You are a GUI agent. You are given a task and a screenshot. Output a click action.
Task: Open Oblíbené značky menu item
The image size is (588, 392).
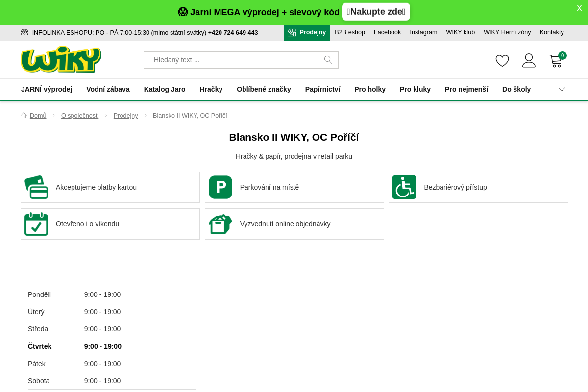coord(264,89)
